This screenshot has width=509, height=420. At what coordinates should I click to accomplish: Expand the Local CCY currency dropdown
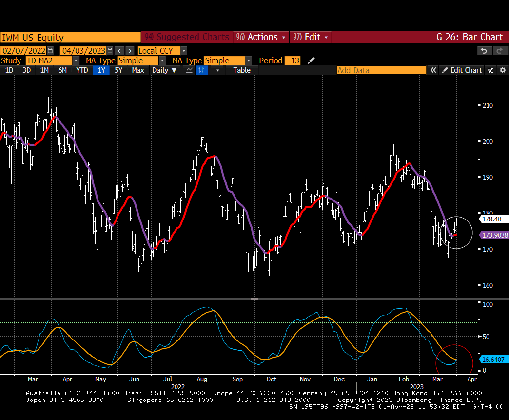point(184,51)
